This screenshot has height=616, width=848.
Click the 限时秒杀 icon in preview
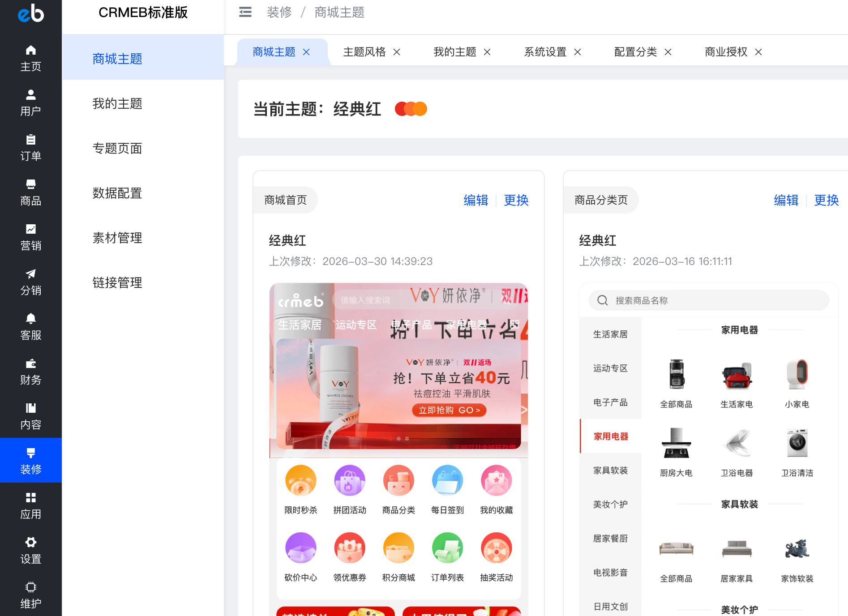(x=301, y=480)
